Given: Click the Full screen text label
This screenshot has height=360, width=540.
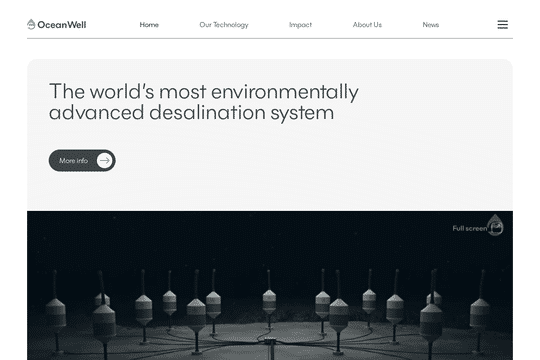Looking at the screenshot, I should 469,228.
